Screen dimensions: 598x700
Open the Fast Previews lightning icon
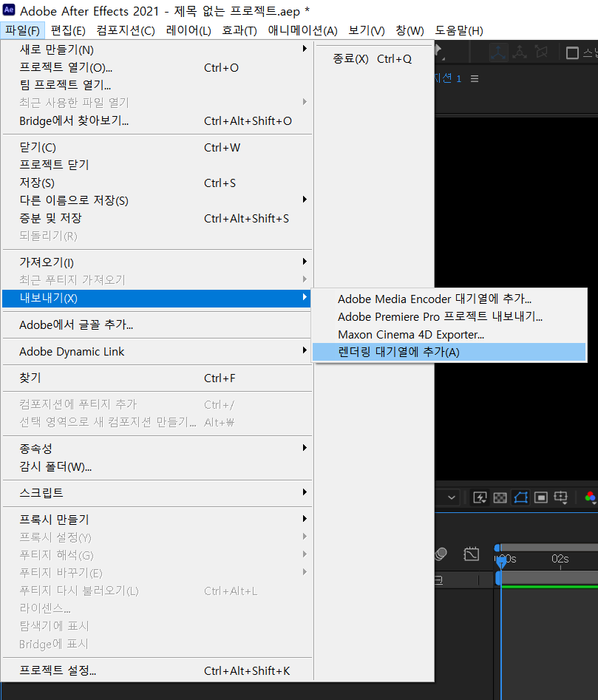coord(480,497)
